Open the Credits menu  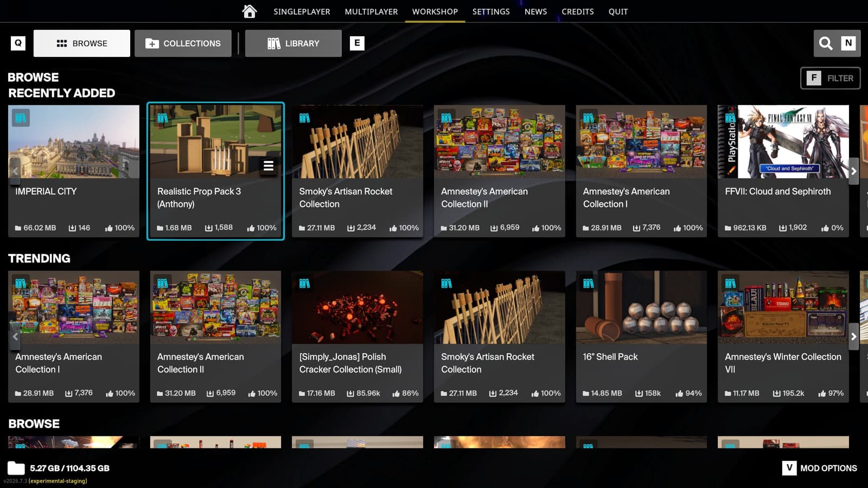(x=577, y=11)
